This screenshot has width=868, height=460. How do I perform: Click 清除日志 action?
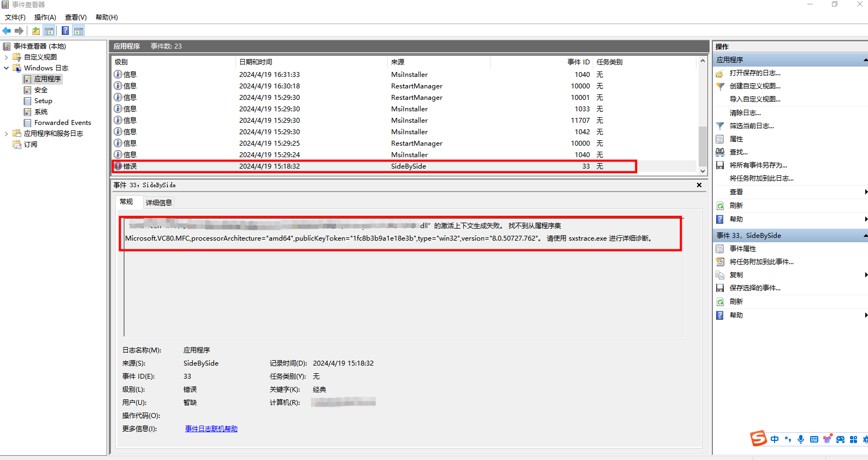click(745, 112)
